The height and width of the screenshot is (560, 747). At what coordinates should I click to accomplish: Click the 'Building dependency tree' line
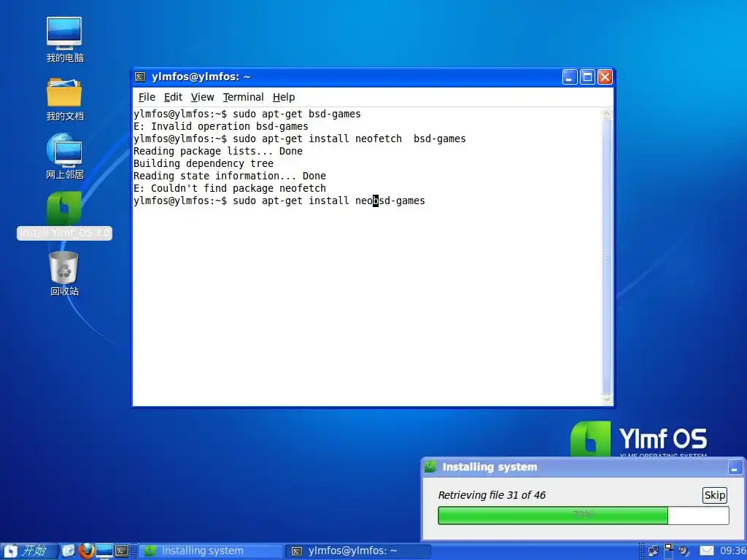(x=204, y=163)
